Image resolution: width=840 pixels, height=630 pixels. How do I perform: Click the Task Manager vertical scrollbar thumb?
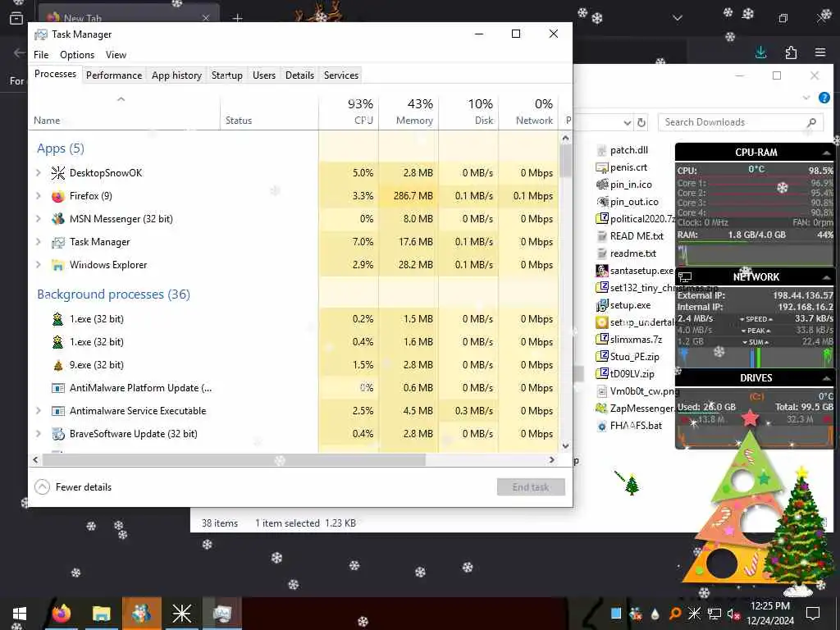click(565, 161)
